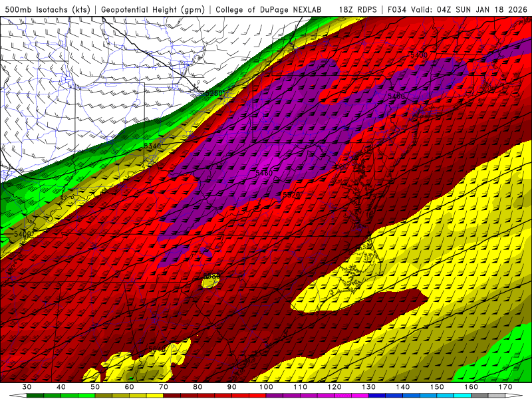
Task: Click the 5280 height contour label
Action: point(213,93)
